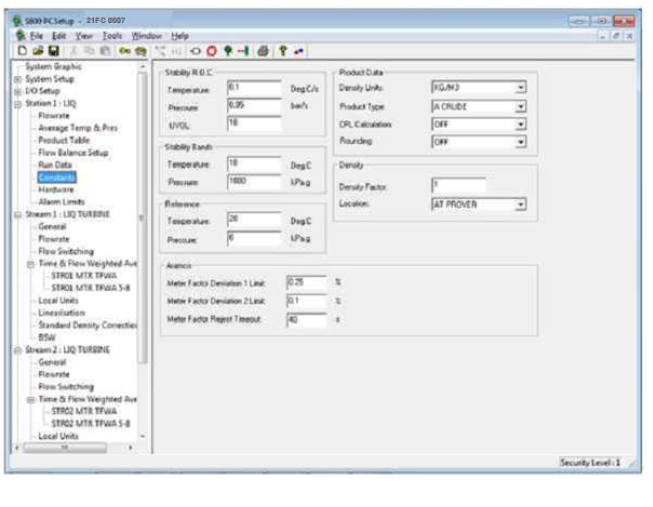Open the File menu
Image resolution: width=653 pixels, height=507 pixels.
(37, 36)
